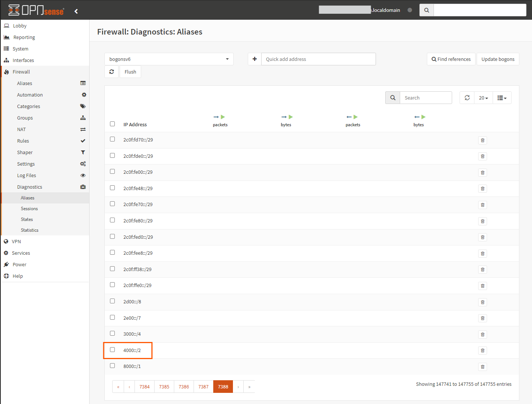Refresh the table grid

coord(467,98)
